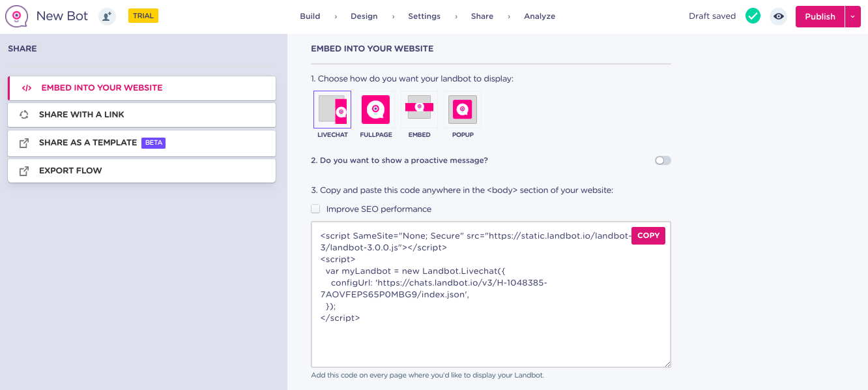Expand the Publish dropdown arrow
The height and width of the screenshot is (390, 868).
[853, 16]
